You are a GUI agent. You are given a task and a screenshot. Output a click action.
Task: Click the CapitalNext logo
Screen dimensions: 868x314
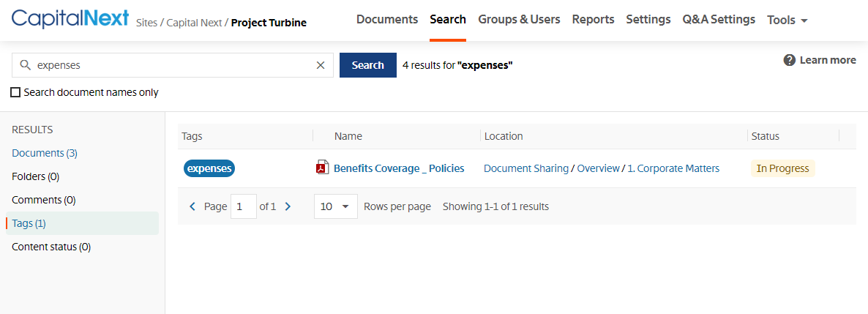(70, 19)
